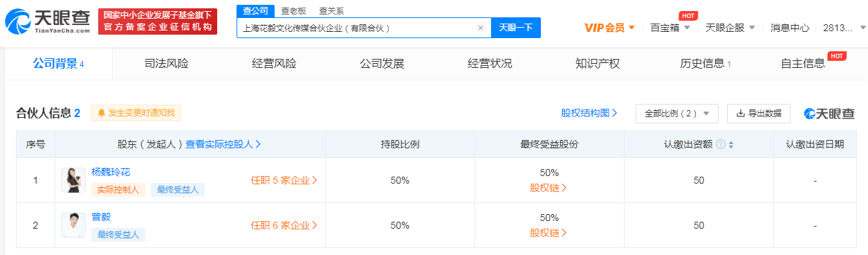Click the 天眼一下 search button

(516, 28)
